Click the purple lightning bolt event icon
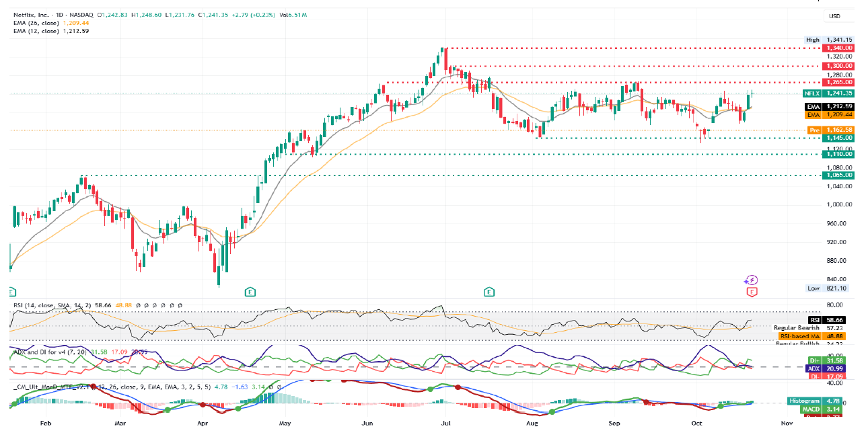The width and height of the screenshot is (868, 435). click(752, 280)
